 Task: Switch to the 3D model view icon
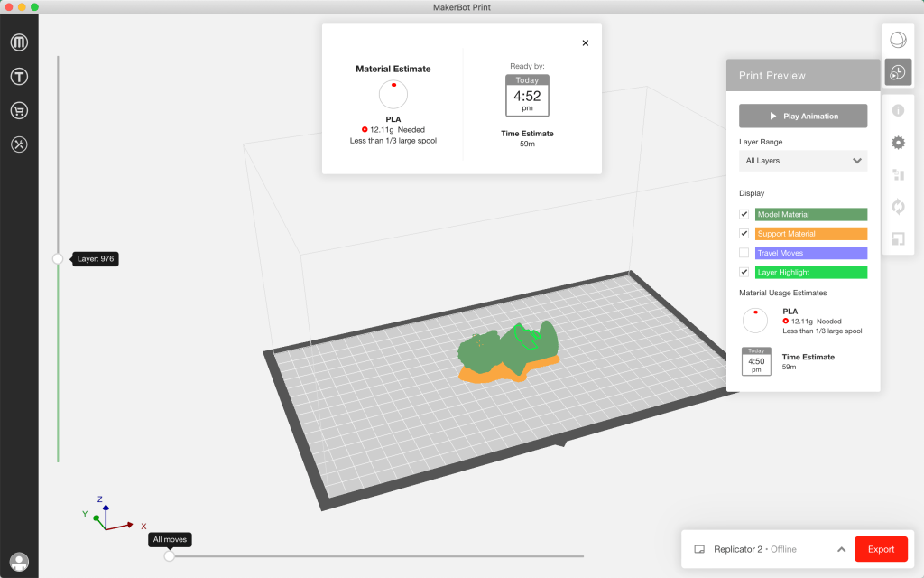[897, 41]
